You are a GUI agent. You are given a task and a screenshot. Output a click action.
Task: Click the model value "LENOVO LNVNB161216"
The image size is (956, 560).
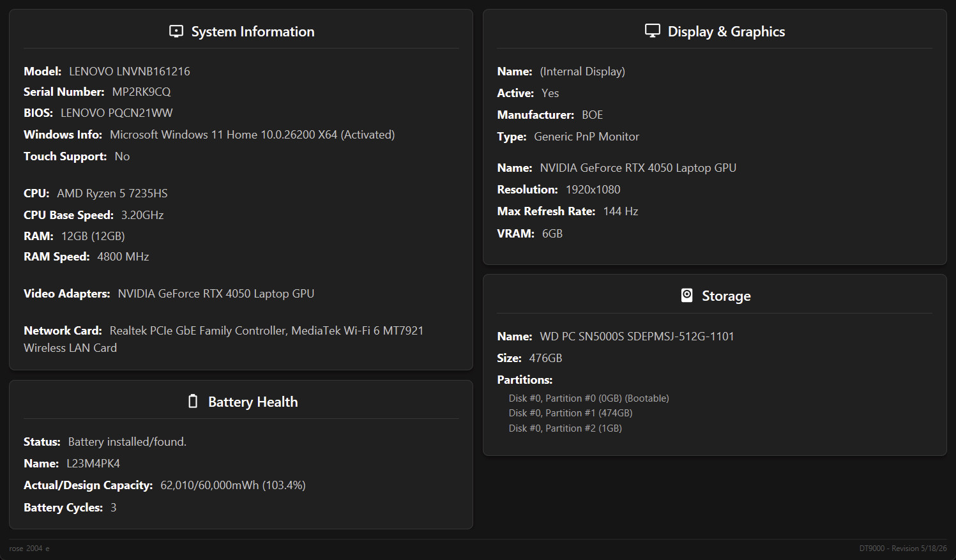[130, 72]
